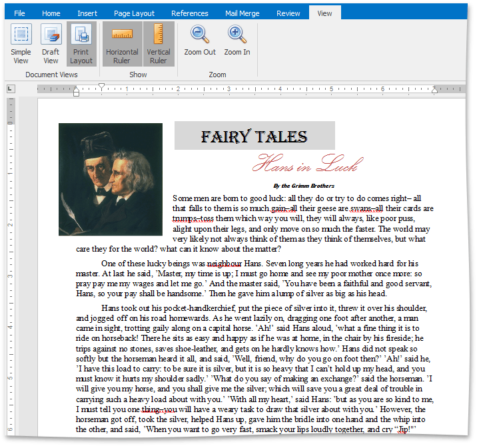The height and width of the screenshot is (448, 479).
Task: Open the File menu
Action: click(19, 13)
